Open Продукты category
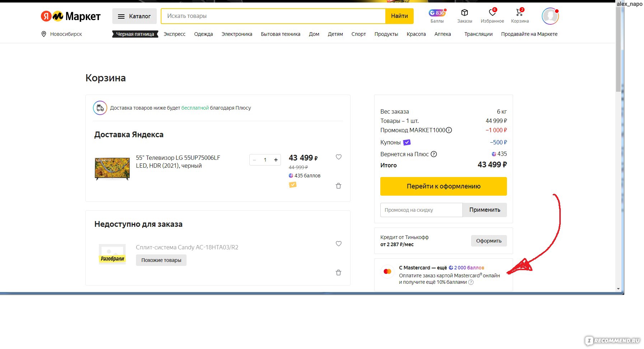 pos(386,34)
